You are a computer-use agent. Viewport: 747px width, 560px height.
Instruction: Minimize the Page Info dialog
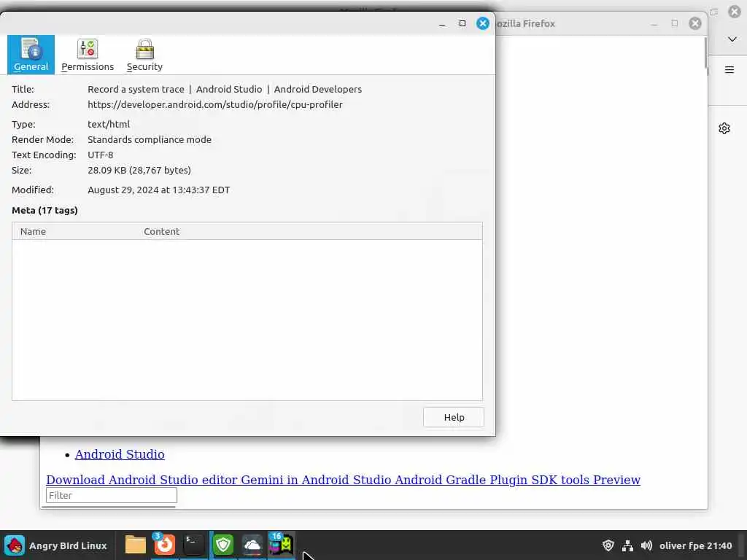tap(442, 23)
